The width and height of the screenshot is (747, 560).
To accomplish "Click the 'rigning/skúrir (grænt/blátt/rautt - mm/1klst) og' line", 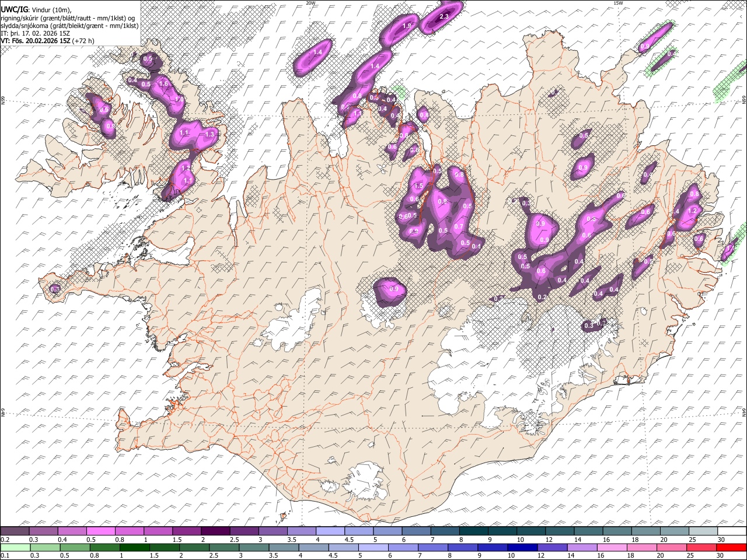I will (x=68, y=18).
